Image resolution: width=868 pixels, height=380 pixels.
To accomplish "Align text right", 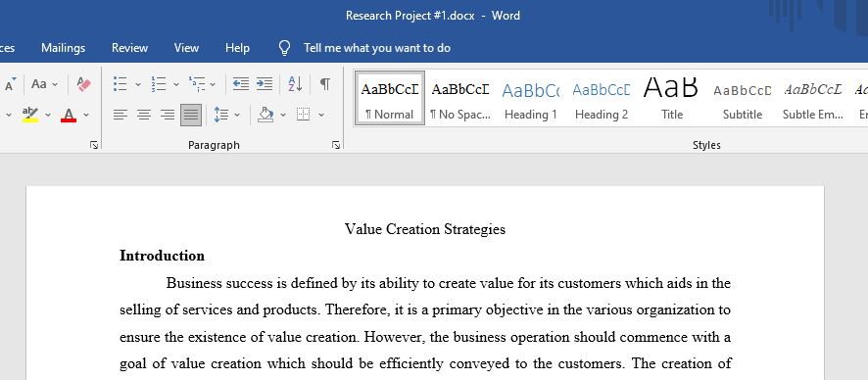I will (168, 115).
